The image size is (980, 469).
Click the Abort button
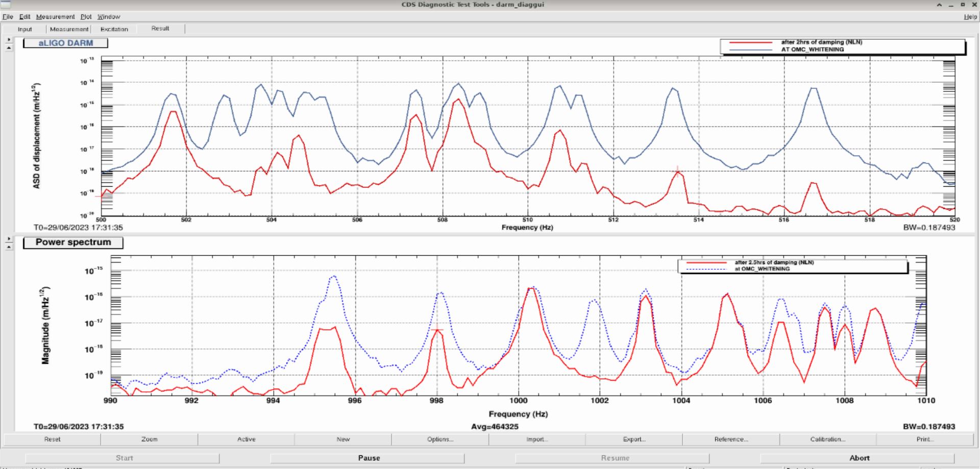click(x=859, y=458)
